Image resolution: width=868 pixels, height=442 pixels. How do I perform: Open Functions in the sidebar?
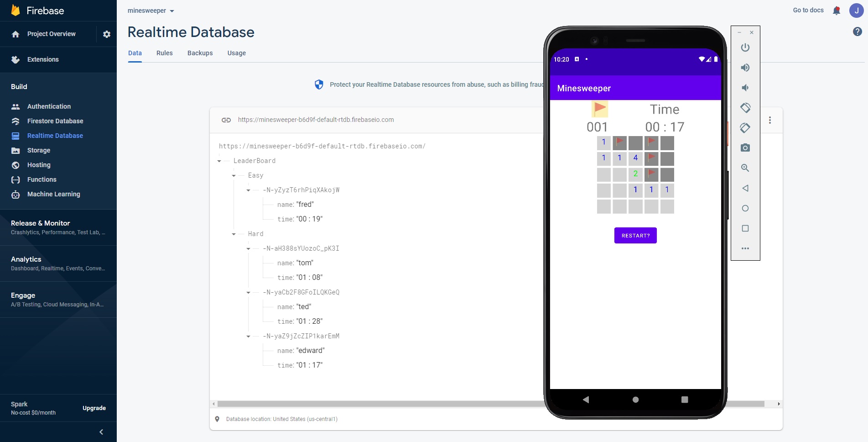click(x=42, y=179)
